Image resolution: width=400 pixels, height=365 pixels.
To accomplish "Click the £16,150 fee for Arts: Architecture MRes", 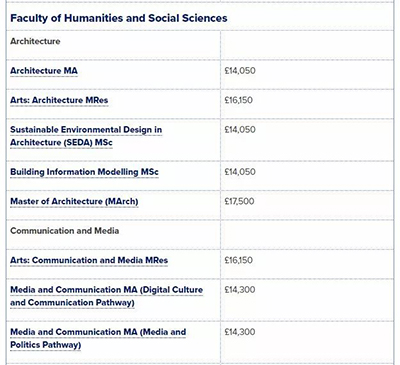I will point(238,100).
